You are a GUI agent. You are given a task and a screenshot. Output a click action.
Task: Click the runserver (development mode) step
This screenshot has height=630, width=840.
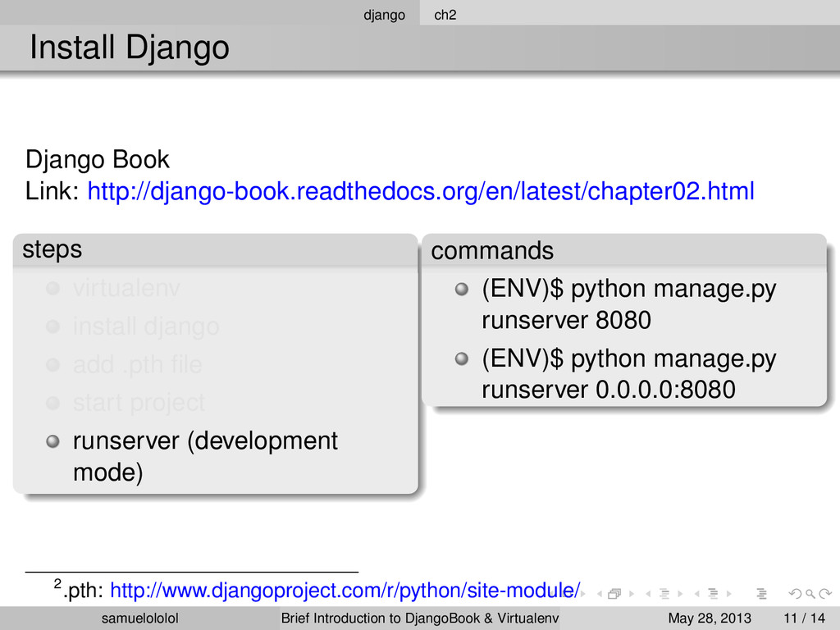(205, 456)
